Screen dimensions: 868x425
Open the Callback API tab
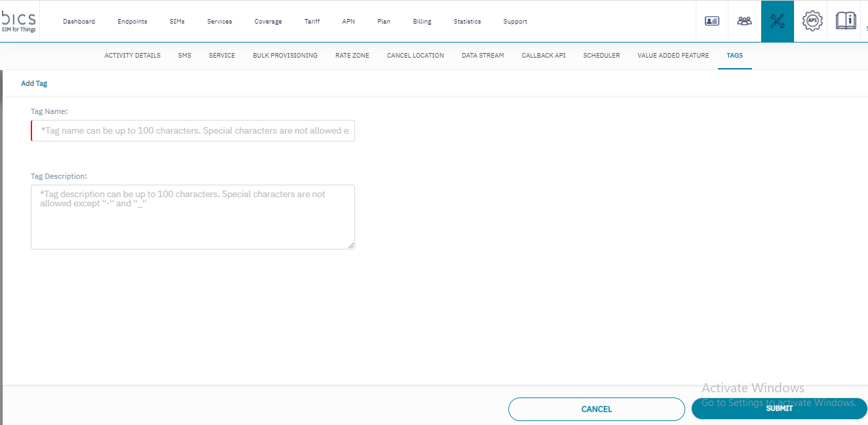pyautogui.click(x=543, y=56)
